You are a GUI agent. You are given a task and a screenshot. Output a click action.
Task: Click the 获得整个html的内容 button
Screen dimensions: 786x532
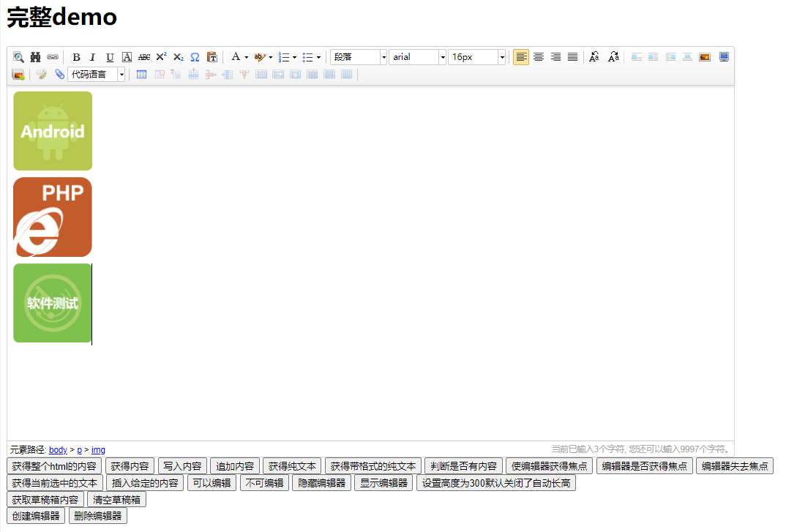(54, 466)
